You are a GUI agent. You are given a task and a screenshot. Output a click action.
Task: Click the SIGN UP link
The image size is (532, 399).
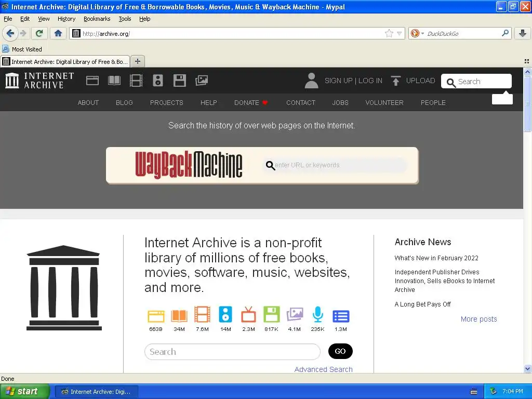point(338,81)
